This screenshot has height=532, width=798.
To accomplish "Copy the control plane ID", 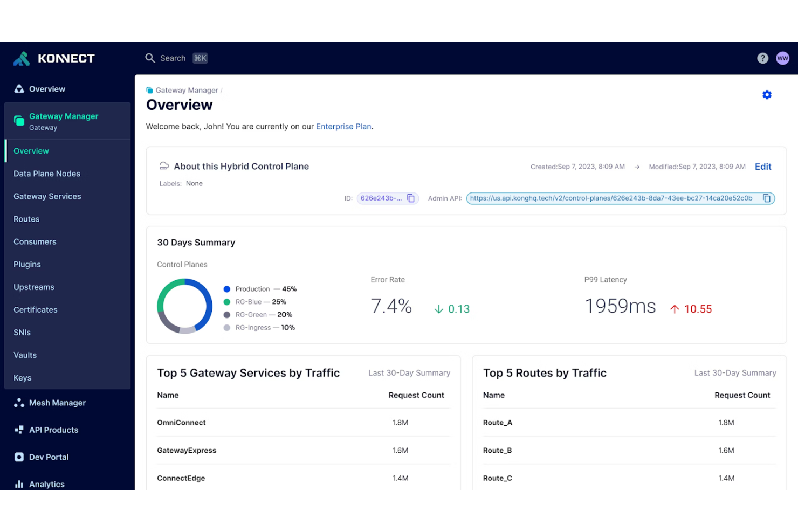I will (411, 198).
